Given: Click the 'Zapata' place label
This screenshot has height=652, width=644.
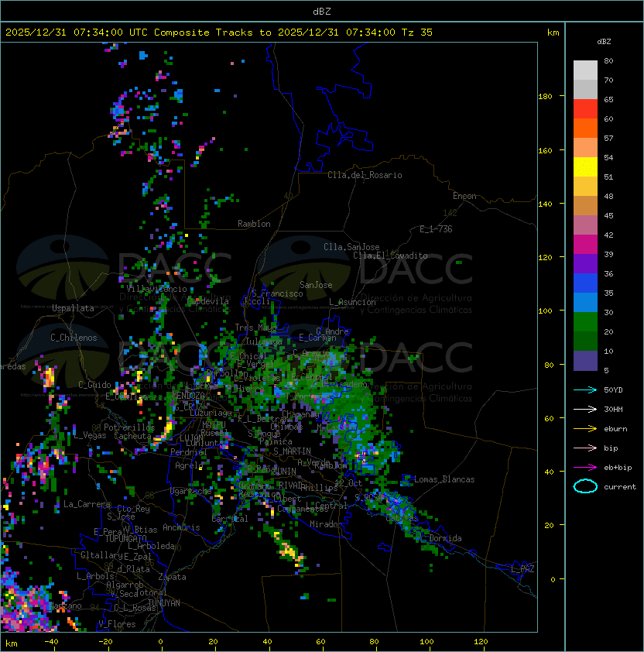Looking at the screenshot, I should [x=172, y=577].
